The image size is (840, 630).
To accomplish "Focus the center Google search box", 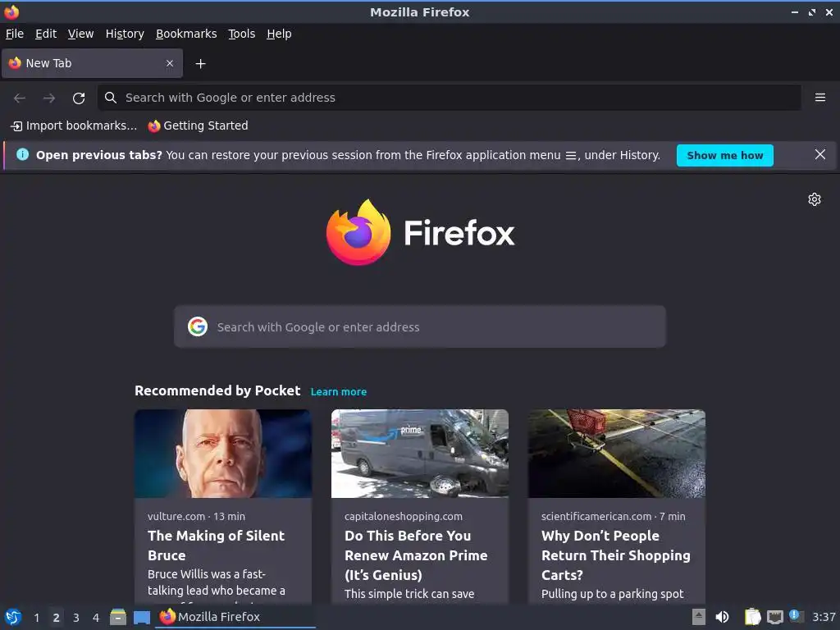I will pyautogui.click(x=420, y=326).
